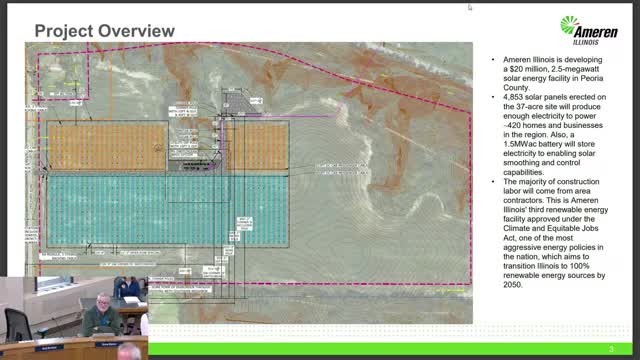Click slide number 3 in the green footer
Screen dimensions: 640x360
pyautogui.click(x=611, y=349)
